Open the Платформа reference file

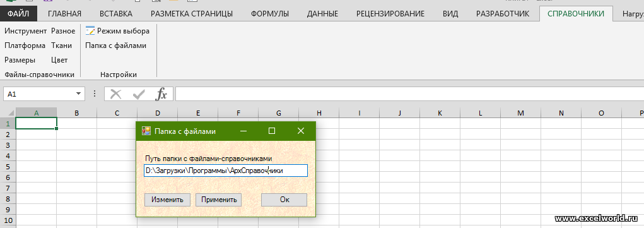coord(25,45)
